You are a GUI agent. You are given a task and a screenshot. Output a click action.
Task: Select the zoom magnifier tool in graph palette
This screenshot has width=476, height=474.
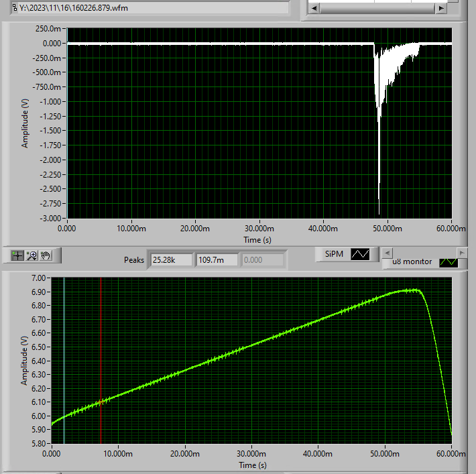32,255
